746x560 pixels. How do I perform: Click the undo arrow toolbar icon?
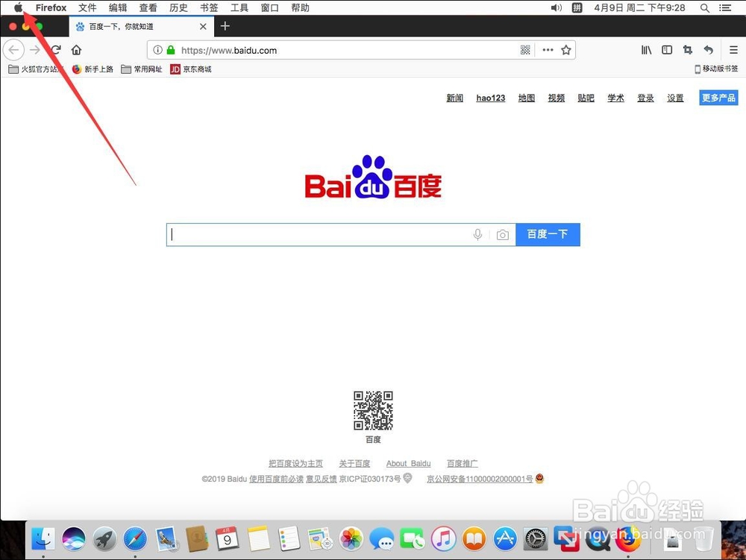tap(709, 50)
